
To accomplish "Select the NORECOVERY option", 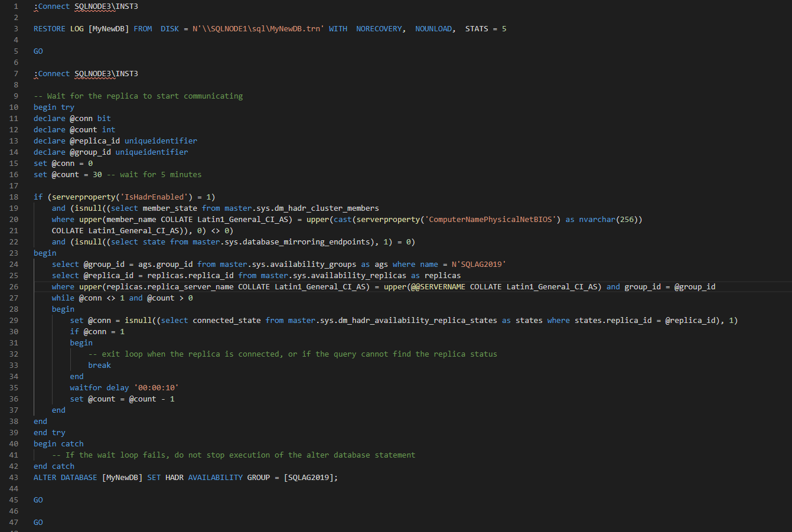I will (x=379, y=28).
